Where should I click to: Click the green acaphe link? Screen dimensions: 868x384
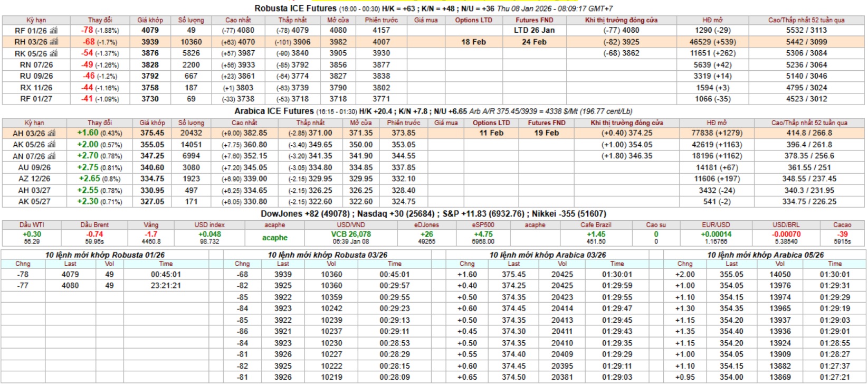tap(275, 238)
